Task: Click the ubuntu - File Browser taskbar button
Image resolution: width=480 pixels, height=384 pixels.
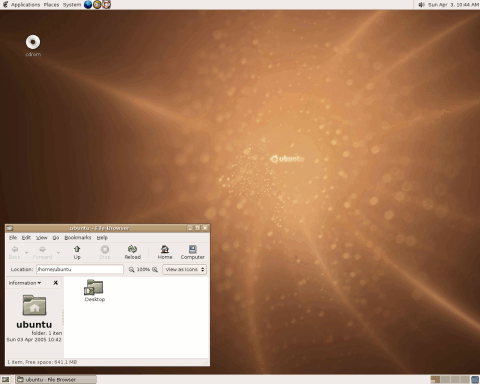Action: click(56, 379)
